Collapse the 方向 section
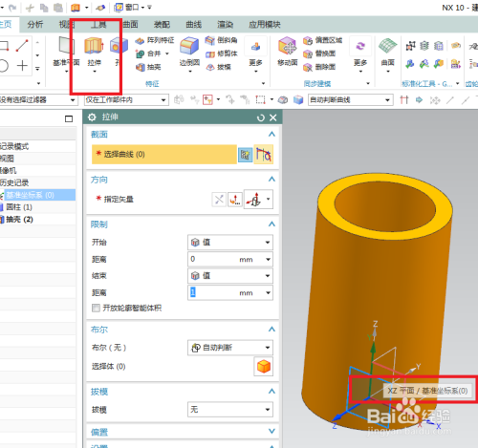The width and height of the screenshot is (478, 448). (272, 180)
